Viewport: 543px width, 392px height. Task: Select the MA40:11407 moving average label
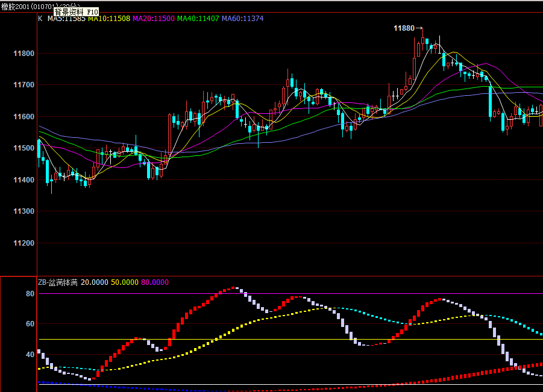point(198,19)
